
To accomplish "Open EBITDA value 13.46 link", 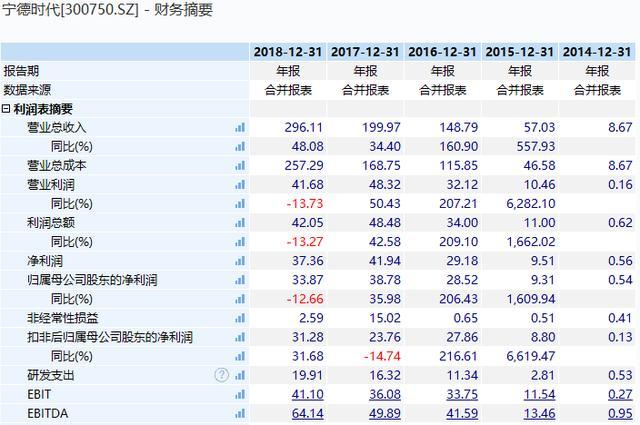I will click(539, 414).
